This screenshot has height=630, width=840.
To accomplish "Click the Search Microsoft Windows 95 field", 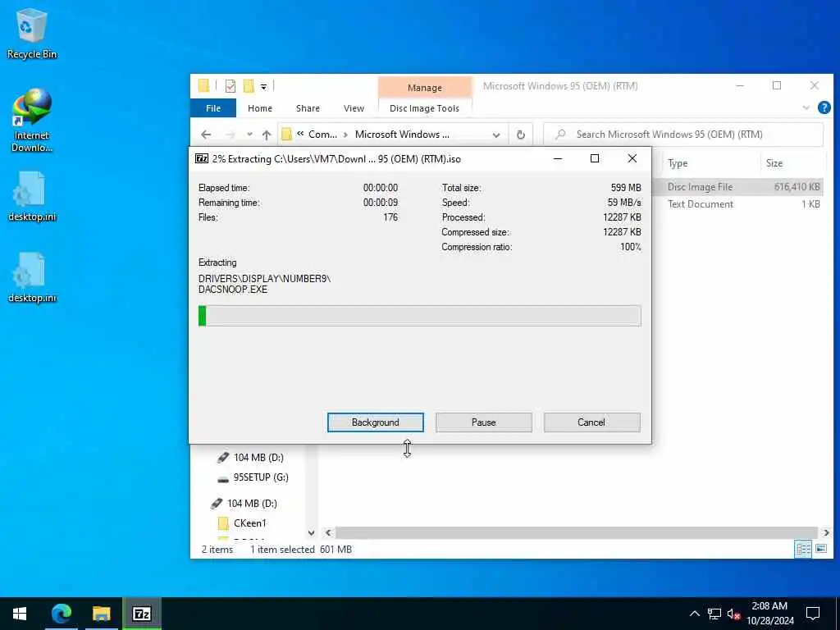I will [683, 135].
